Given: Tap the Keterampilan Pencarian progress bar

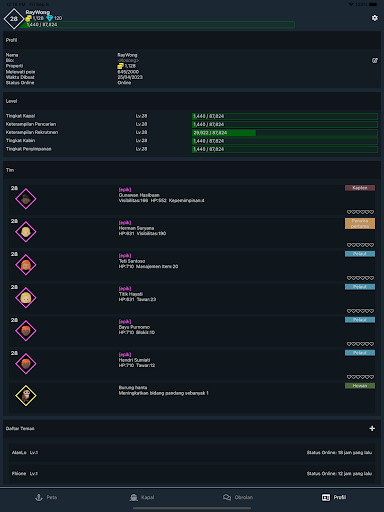Looking at the screenshot, I should [285, 124].
